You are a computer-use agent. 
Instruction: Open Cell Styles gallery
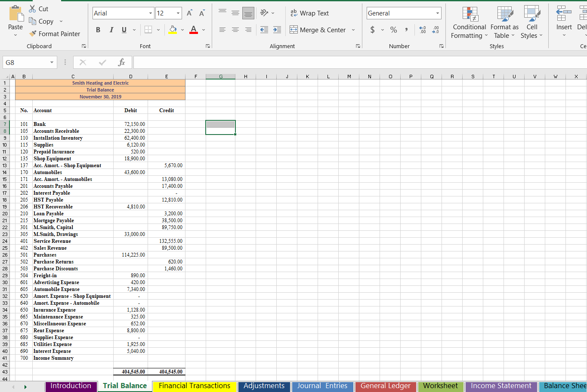(532, 23)
